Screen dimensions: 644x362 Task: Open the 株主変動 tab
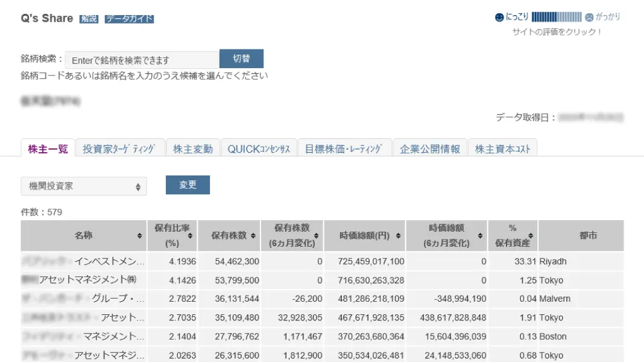click(192, 149)
